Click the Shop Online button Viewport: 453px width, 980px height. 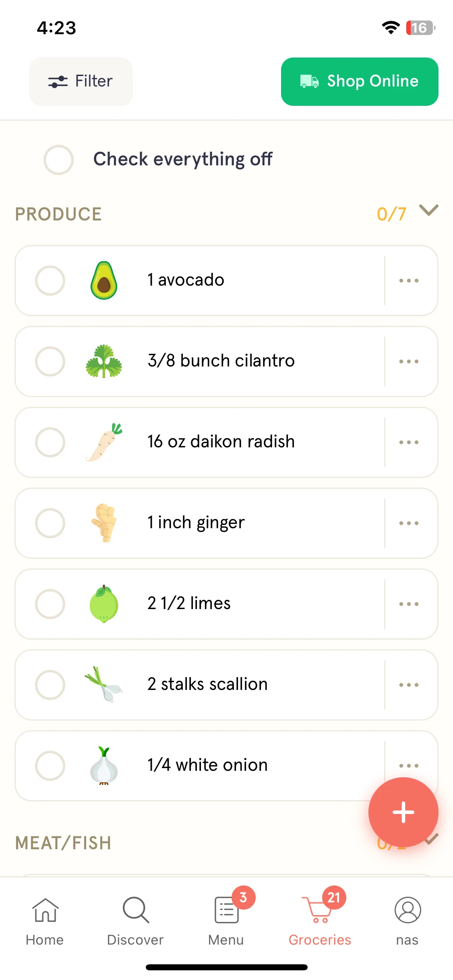[360, 82]
